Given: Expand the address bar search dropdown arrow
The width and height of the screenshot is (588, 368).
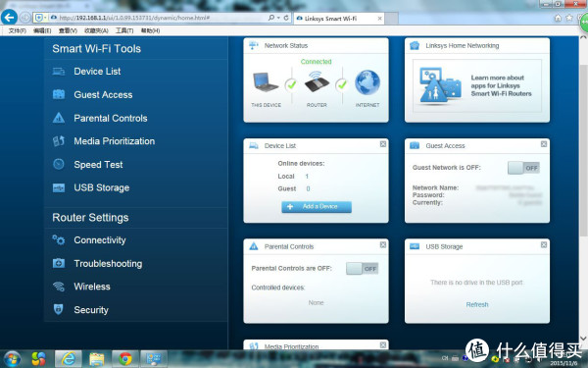Looking at the screenshot, I should pyautogui.click(x=278, y=18).
